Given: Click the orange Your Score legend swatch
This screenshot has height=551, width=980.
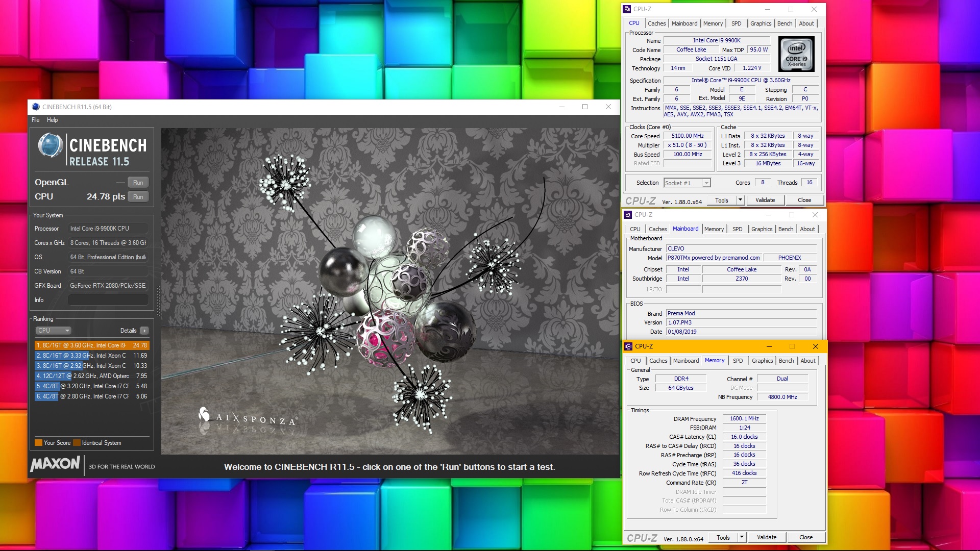Looking at the screenshot, I should [x=38, y=443].
